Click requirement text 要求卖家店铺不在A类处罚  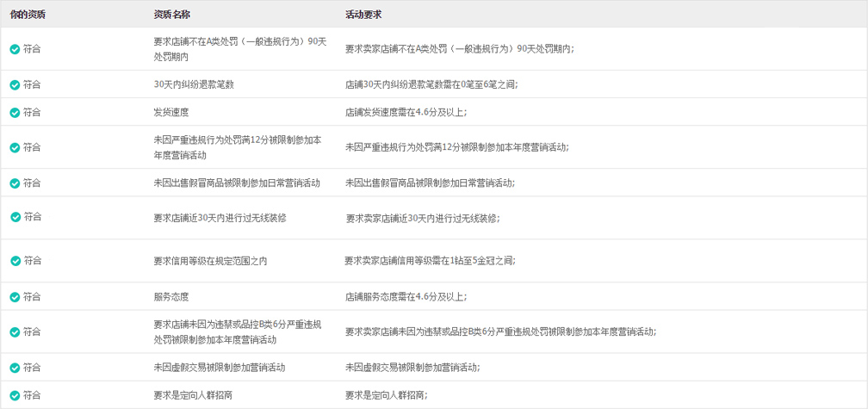[460, 49]
